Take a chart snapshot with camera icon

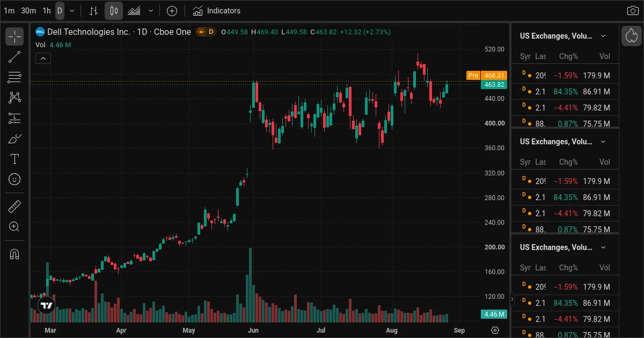[x=633, y=11]
